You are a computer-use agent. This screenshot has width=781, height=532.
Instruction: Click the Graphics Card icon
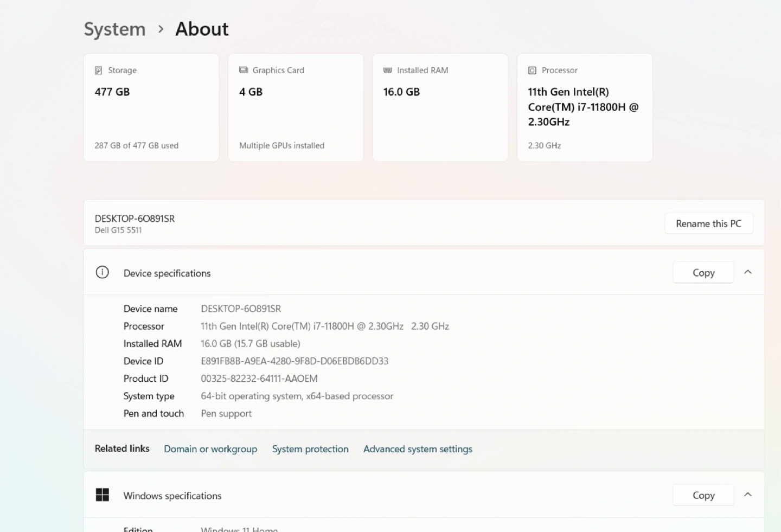(244, 70)
